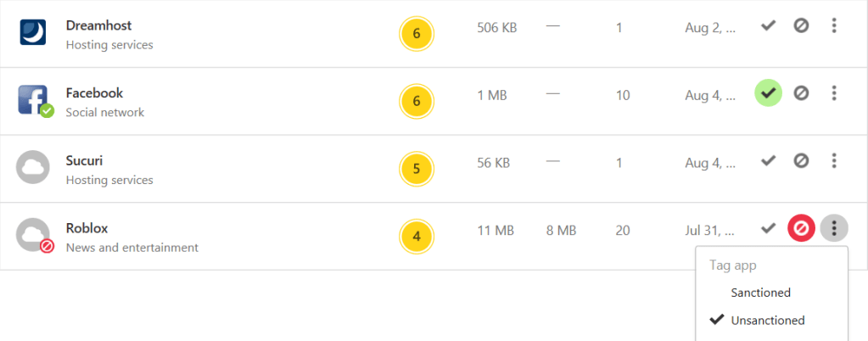Mark Dreamhost as unsanctioned with block icon

tap(801, 25)
